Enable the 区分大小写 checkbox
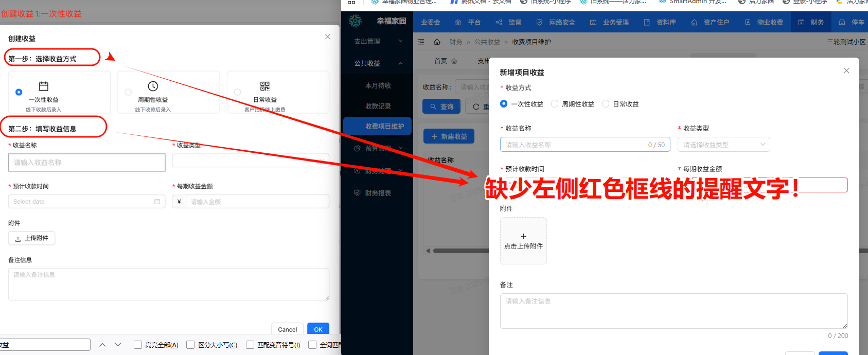The image size is (868, 355). (190, 345)
